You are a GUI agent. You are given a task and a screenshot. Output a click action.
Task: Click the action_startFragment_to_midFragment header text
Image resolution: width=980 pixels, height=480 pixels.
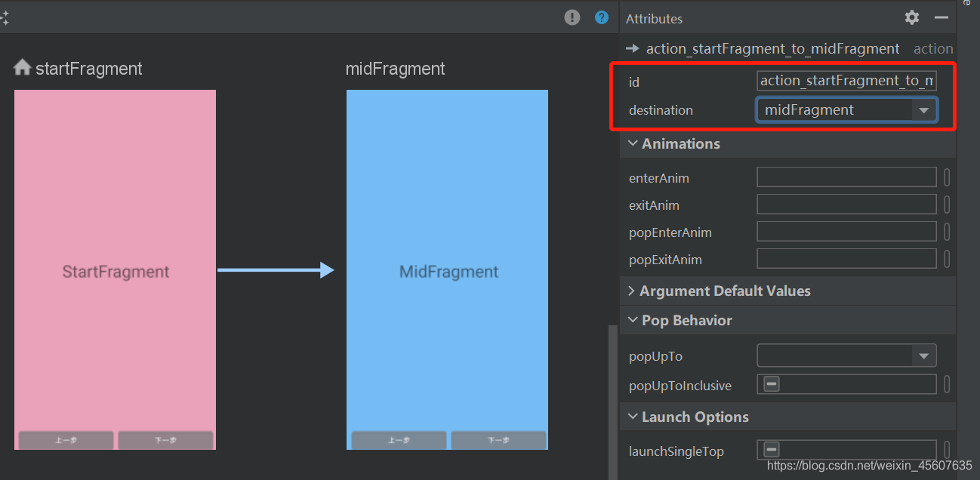[772, 48]
